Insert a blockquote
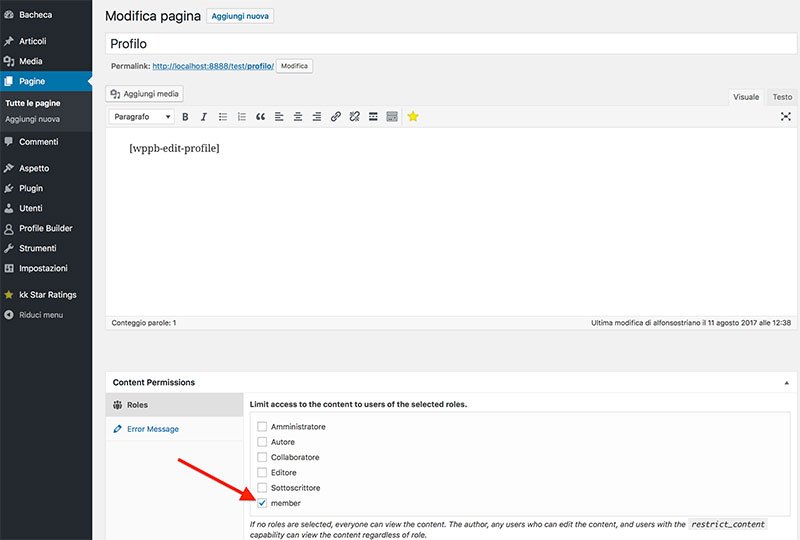 pos(260,117)
